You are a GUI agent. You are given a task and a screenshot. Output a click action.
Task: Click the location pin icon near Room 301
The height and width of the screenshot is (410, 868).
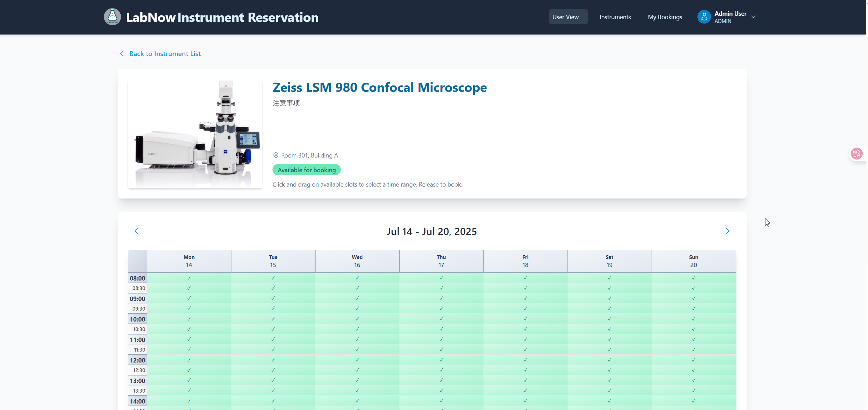click(276, 155)
